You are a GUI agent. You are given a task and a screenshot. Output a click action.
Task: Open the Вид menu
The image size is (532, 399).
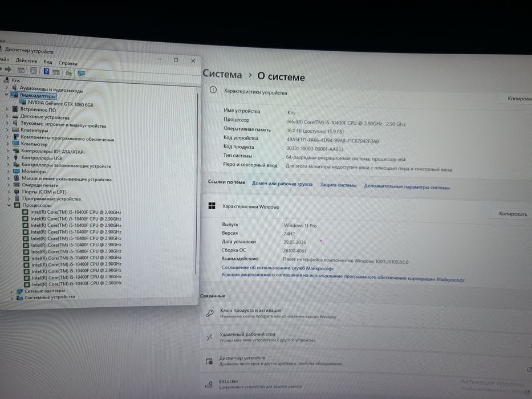click(x=48, y=62)
